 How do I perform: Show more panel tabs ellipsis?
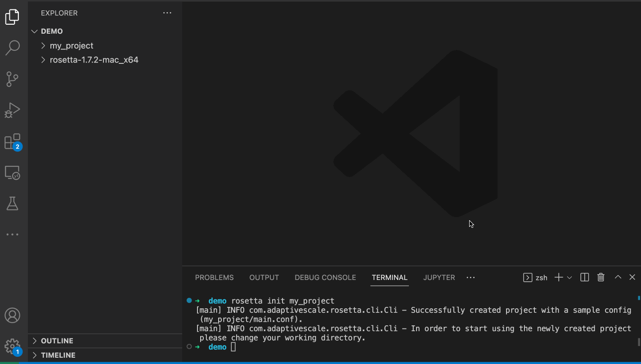(471, 278)
